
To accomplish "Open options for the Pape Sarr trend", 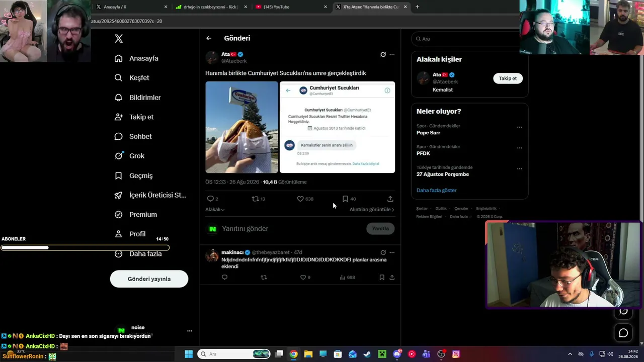I will pyautogui.click(x=519, y=127).
